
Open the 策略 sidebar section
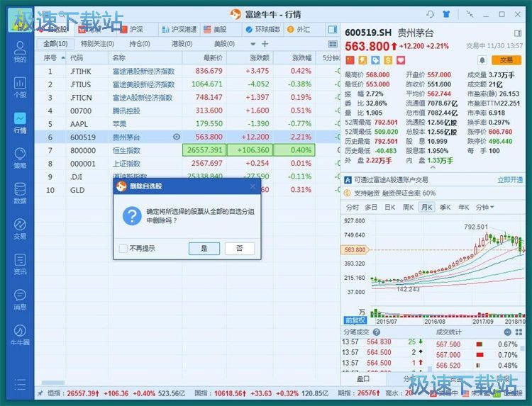point(20,158)
